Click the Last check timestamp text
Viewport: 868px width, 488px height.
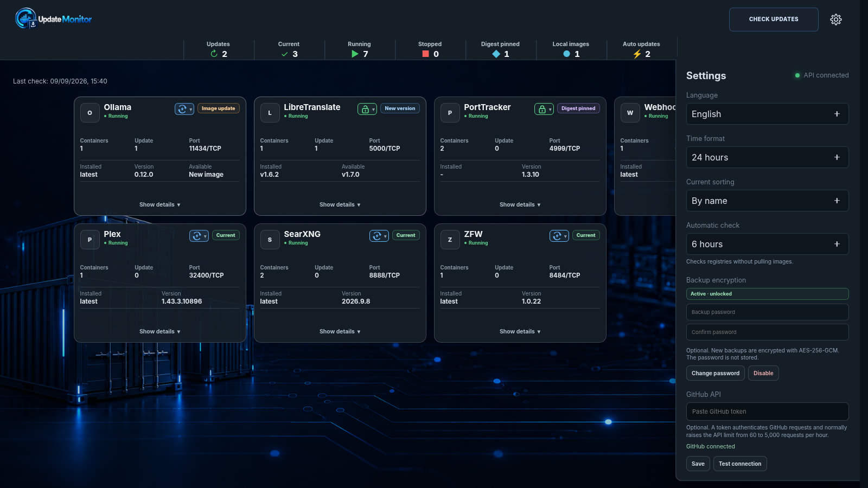coord(60,81)
